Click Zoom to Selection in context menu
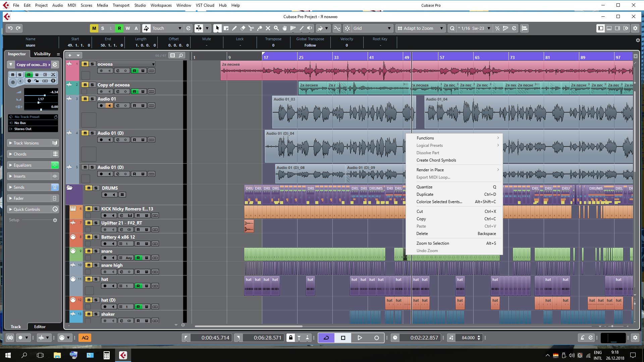 (432, 243)
